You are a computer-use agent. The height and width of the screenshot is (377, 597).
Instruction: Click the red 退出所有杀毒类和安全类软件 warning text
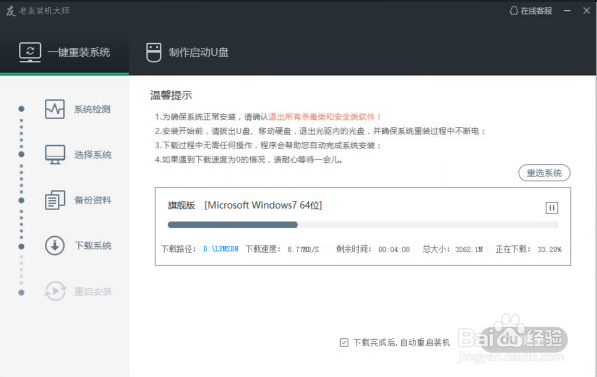(325, 117)
